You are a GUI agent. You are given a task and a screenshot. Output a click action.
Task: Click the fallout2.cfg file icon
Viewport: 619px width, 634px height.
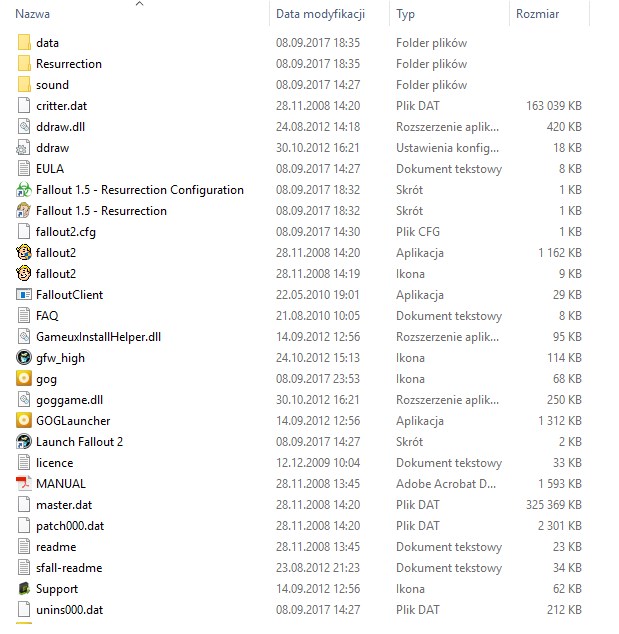(x=24, y=232)
